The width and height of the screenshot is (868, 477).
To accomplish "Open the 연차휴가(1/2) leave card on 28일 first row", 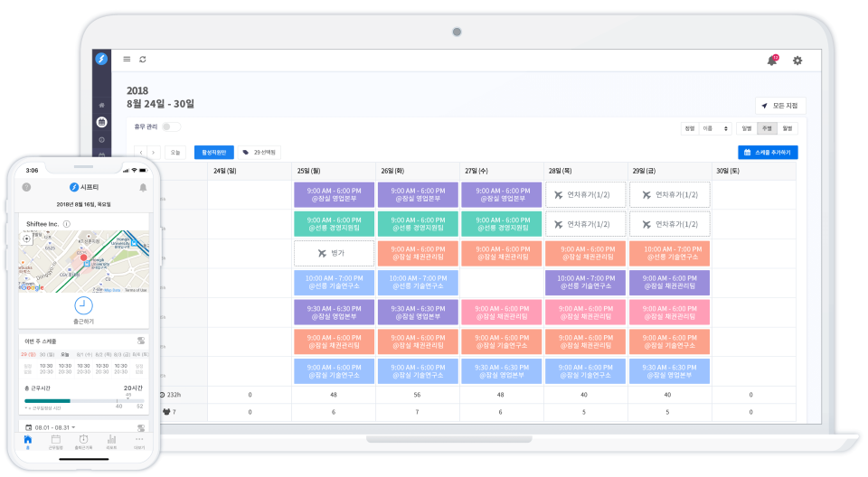I will pos(586,195).
